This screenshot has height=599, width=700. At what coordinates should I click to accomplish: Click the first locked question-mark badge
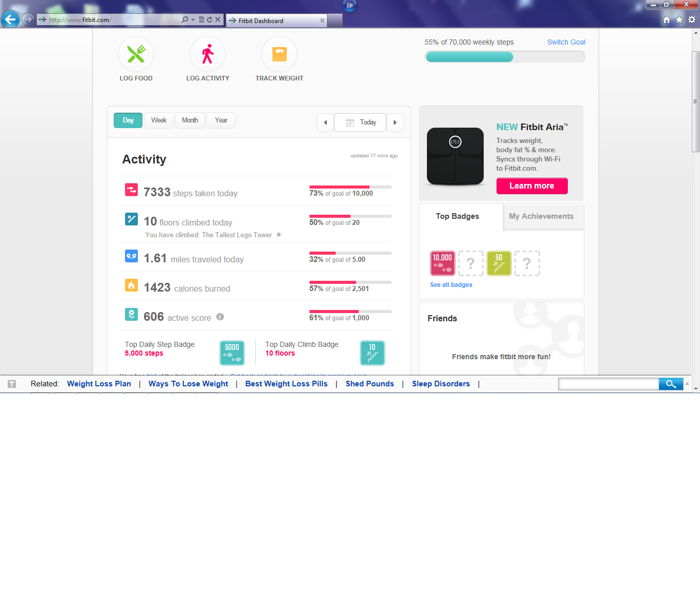pos(471,263)
